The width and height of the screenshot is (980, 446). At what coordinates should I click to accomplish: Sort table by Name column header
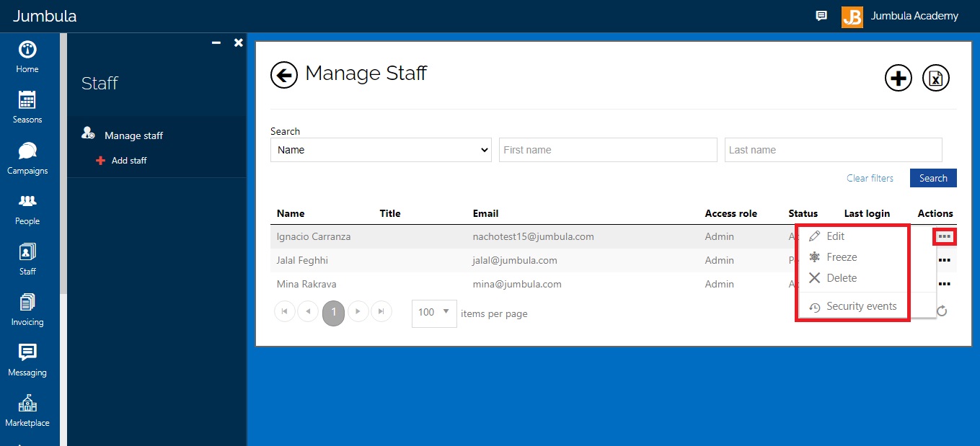[291, 213]
